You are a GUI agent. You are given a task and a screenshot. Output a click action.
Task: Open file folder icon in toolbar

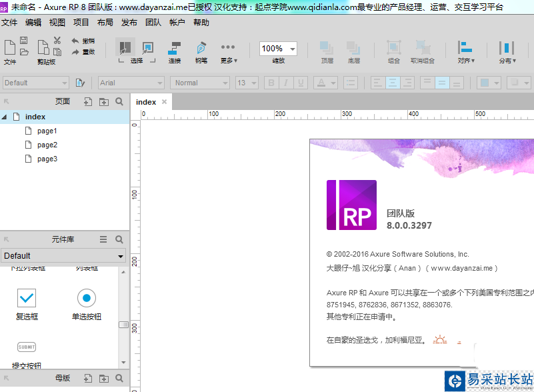(24, 52)
